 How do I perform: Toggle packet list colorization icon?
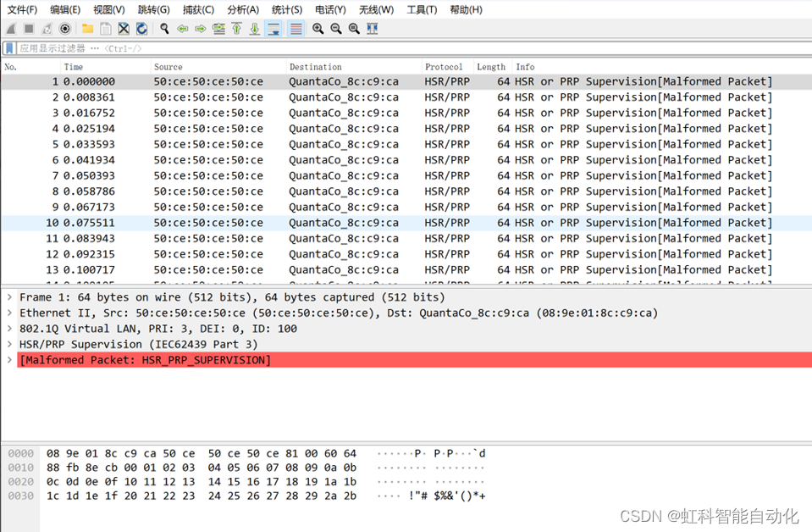point(296,29)
